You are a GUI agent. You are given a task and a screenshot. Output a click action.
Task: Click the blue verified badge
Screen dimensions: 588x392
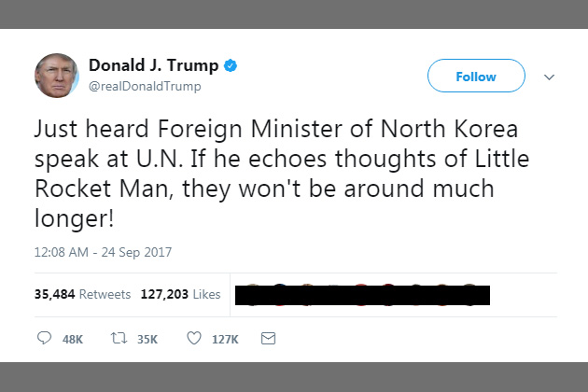231,65
